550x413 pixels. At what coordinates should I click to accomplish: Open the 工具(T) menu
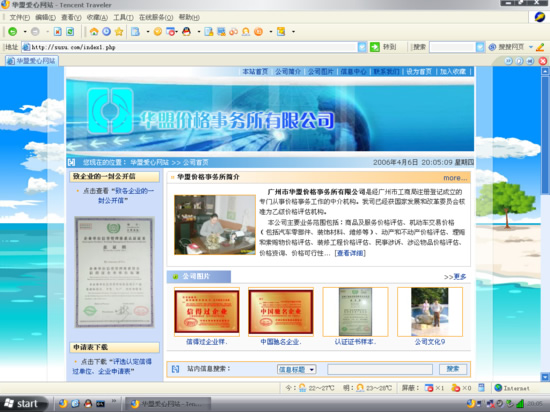pyautogui.click(x=123, y=17)
